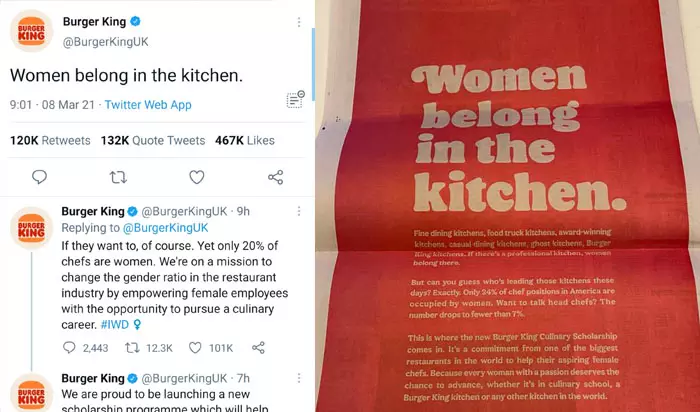This screenshot has width=700, height=412.
Task: Click the @BurgerKingUK "Replying to" mention
Action: pos(165,228)
